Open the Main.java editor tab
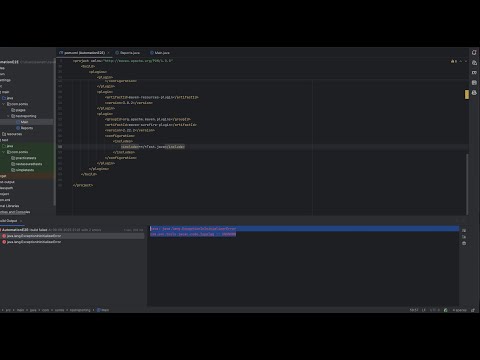Screen dimensions: 480x360 click(x=160, y=53)
